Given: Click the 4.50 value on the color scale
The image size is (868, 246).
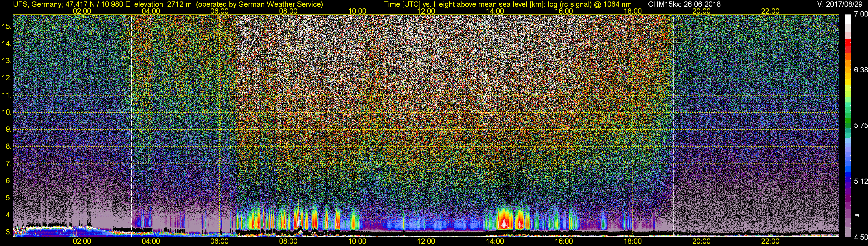Looking at the screenshot, I should pyautogui.click(x=861, y=237).
